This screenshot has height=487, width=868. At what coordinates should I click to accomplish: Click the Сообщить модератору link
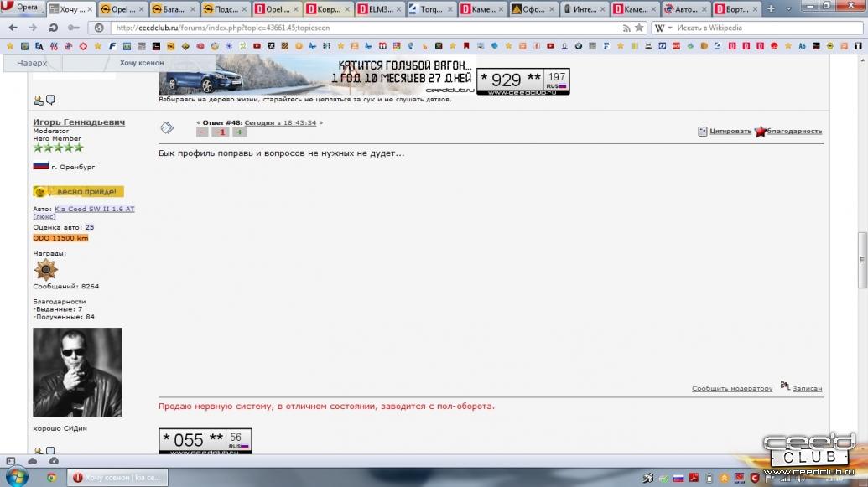pyautogui.click(x=732, y=388)
